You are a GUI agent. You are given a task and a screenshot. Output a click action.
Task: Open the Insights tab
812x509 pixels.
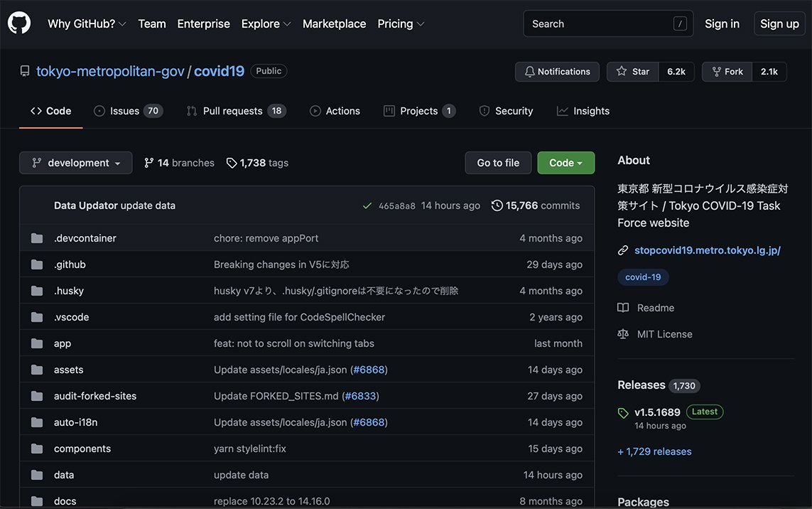(x=583, y=111)
